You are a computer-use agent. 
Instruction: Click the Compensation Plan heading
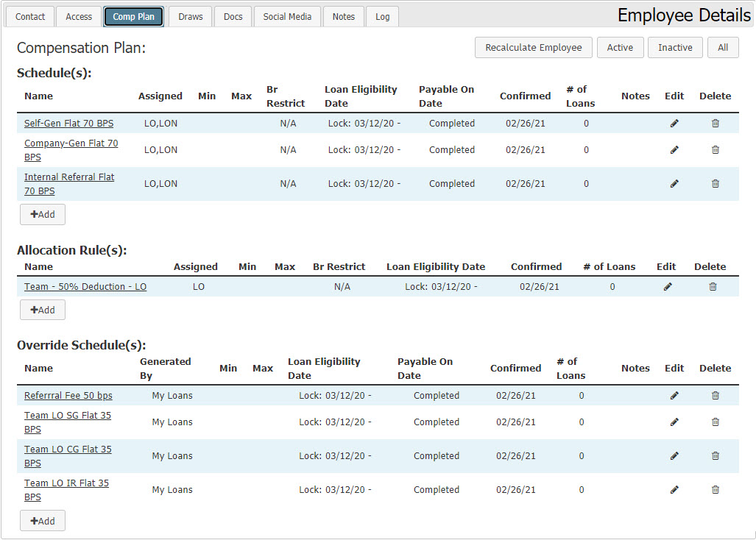[81, 48]
